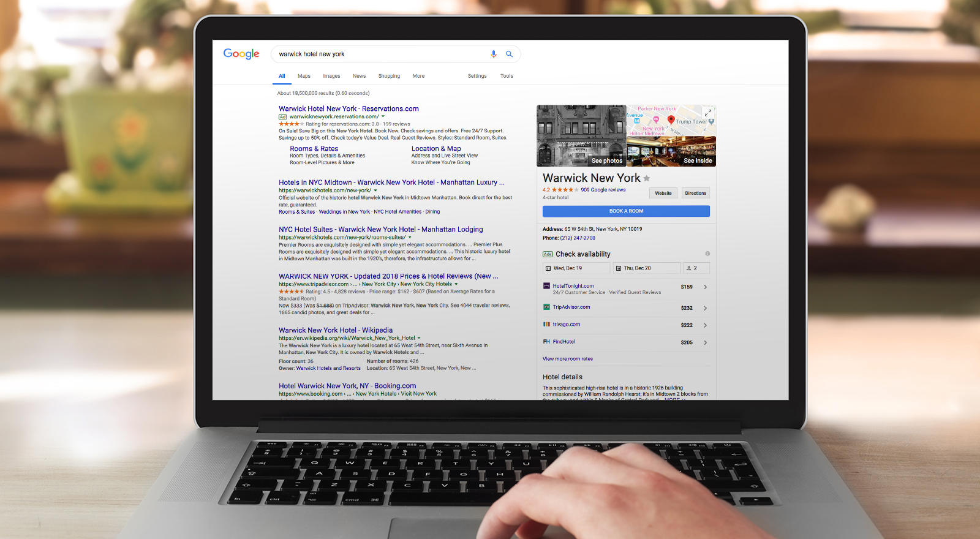980x539 pixels.
Task: Open dropdown arrow beside New York City Hotels breadcrumb
Action: click(x=456, y=284)
